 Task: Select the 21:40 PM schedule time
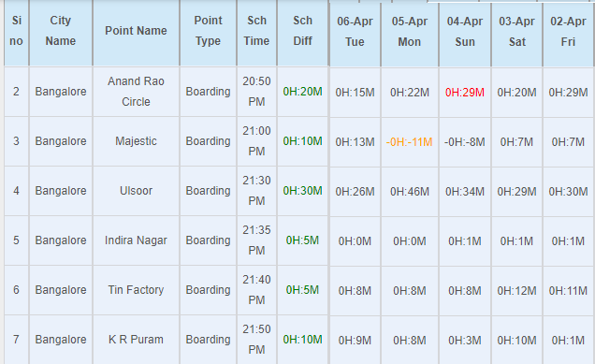click(x=256, y=290)
